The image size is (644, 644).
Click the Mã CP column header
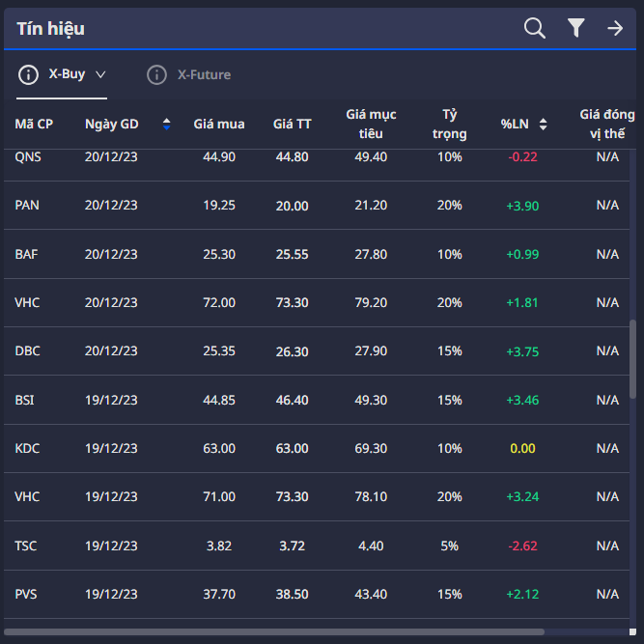point(34,124)
